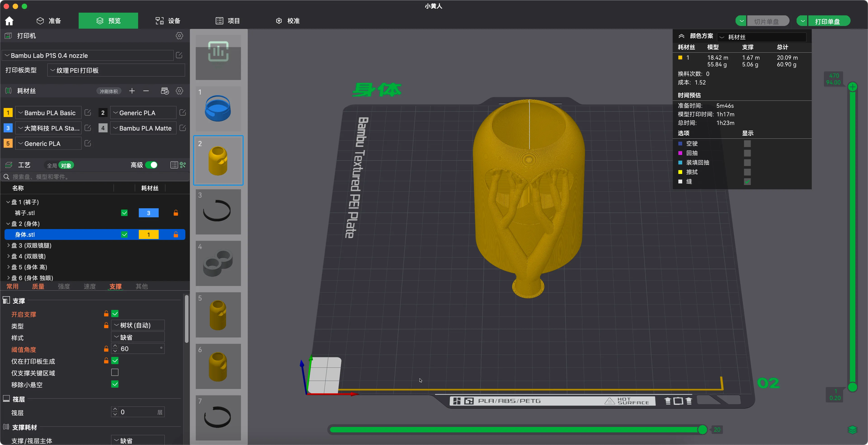This screenshot has height=445, width=868.
Task: Select plate 4 glasses thumbnail
Action: [218, 263]
